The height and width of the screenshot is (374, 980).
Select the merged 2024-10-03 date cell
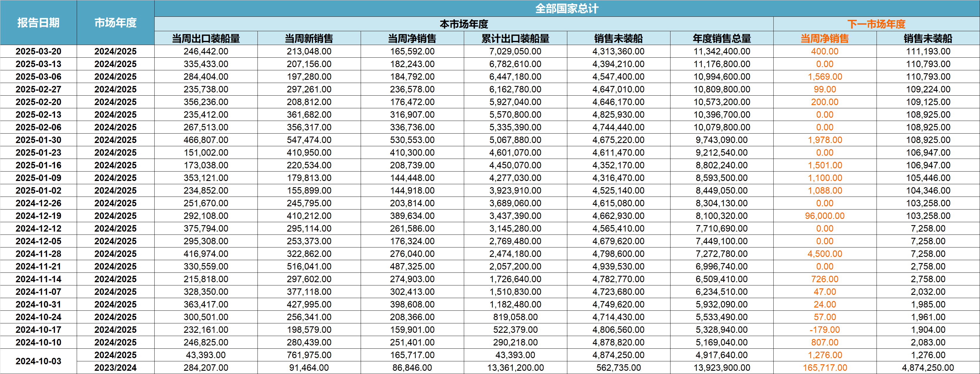pos(39,361)
